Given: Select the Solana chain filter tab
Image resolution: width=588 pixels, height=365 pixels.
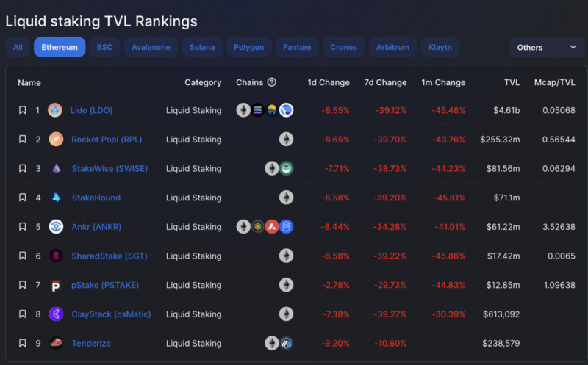Looking at the screenshot, I should click(x=202, y=47).
